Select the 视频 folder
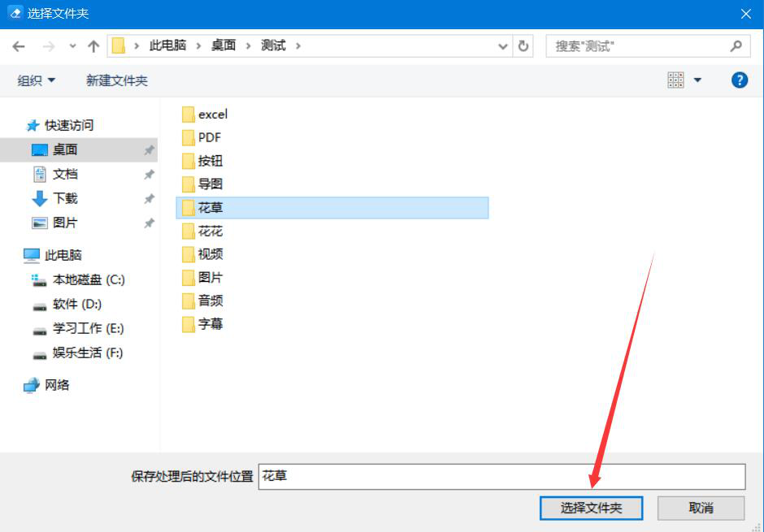 (x=202, y=254)
